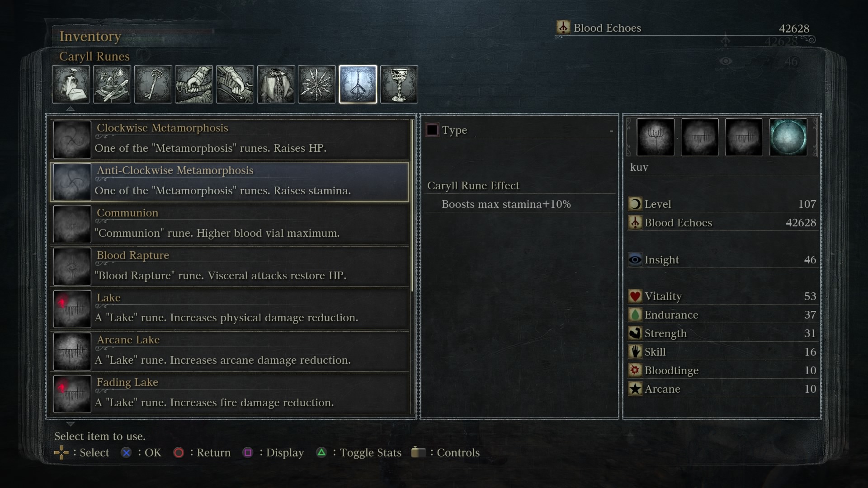This screenshot has width=868, height=488.
Task: Click the rune list scrollbar
Action: [412, 206]
